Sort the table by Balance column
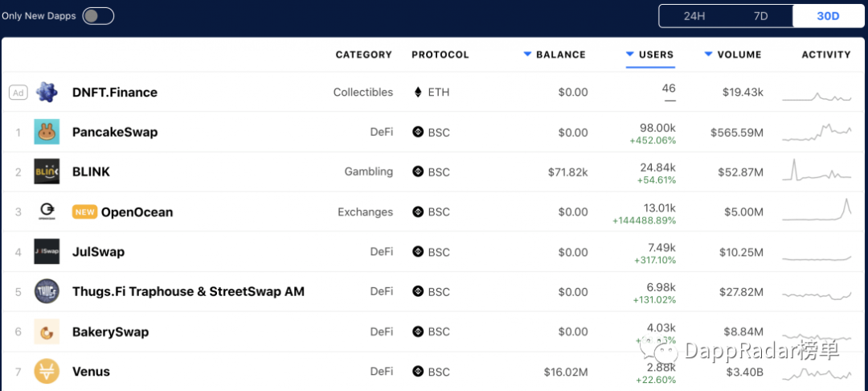 tap(555, 54)
